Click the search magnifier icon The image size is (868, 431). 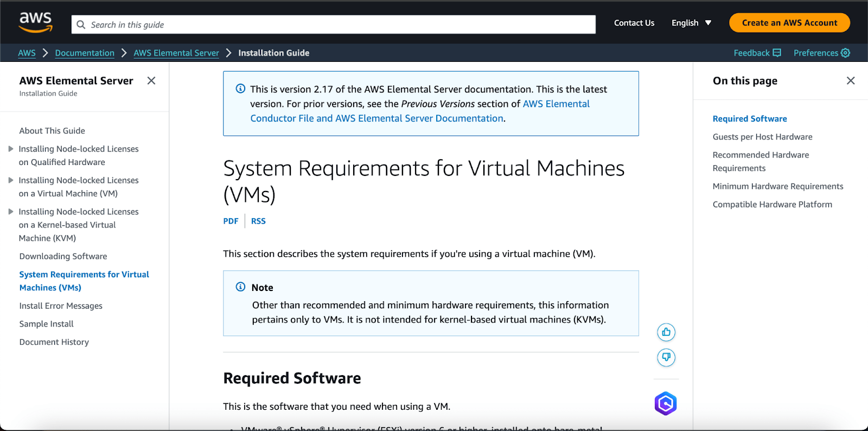click(81, 24)
